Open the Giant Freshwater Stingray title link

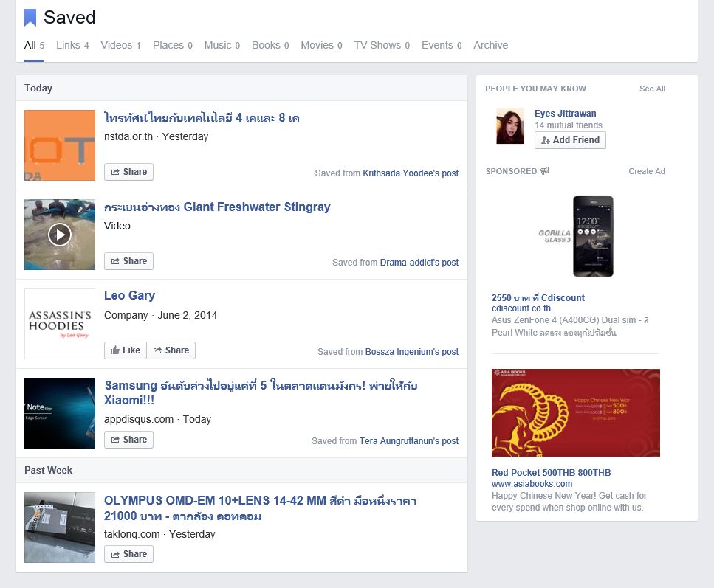tap(217, 207)
